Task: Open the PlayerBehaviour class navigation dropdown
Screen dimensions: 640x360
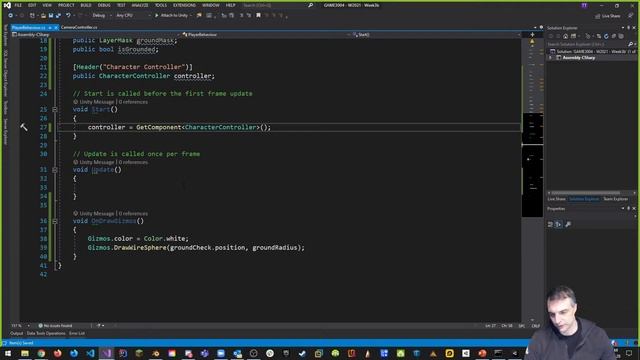Action: click(266, 35)
